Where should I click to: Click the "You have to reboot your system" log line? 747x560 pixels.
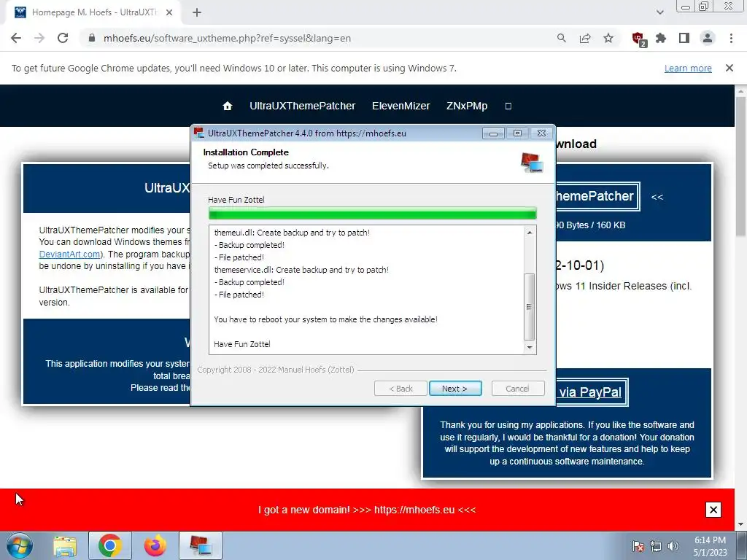coord(325,319)
